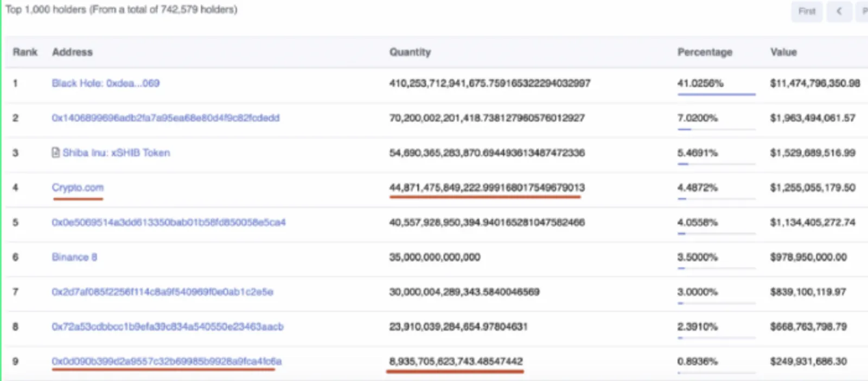Select value $11,474,796,350.98

coord(815,83)
